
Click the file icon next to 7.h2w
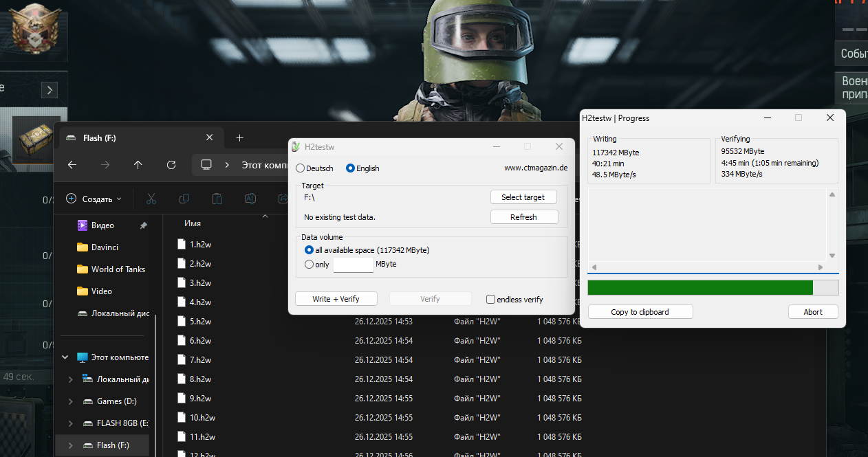pos(182,359)
